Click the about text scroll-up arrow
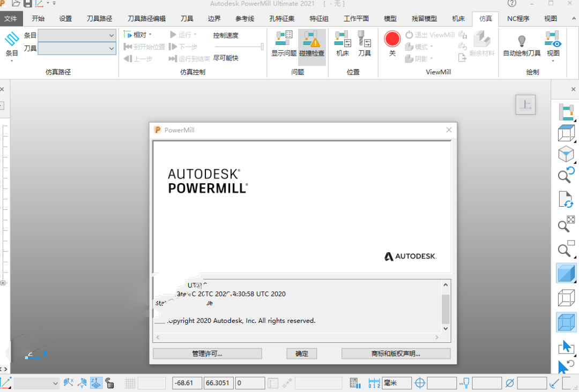579x392 pixels. [x=446, y=285]
